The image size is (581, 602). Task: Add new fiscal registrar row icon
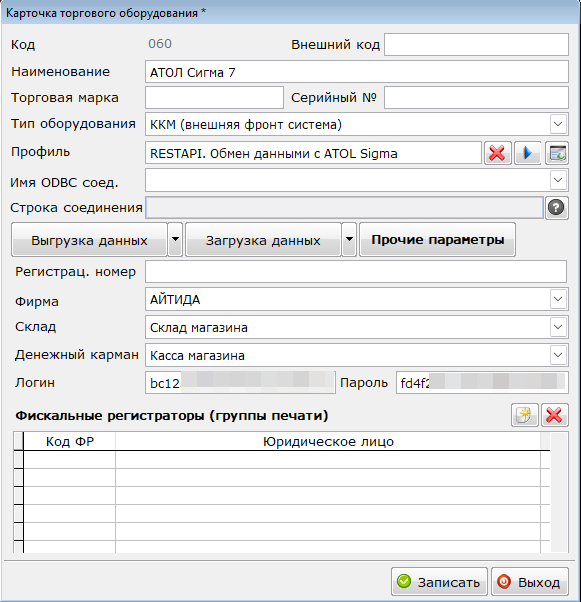pyautogui.click(x=525, y=415)
